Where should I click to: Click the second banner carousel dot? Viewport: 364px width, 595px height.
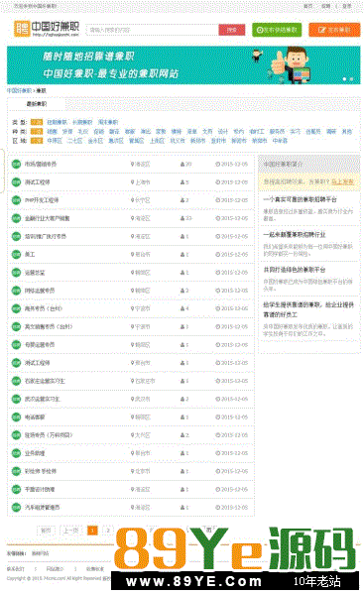coord(352,79)
